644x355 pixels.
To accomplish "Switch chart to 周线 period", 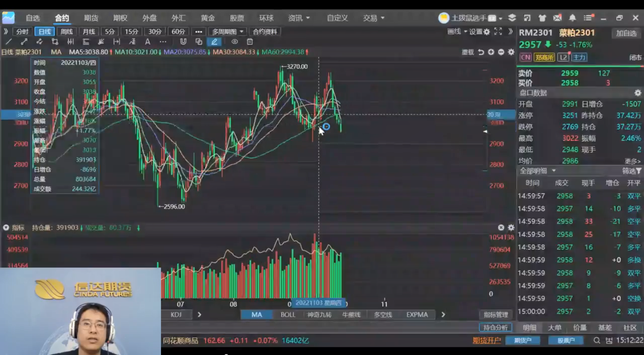I will [67, 31].
